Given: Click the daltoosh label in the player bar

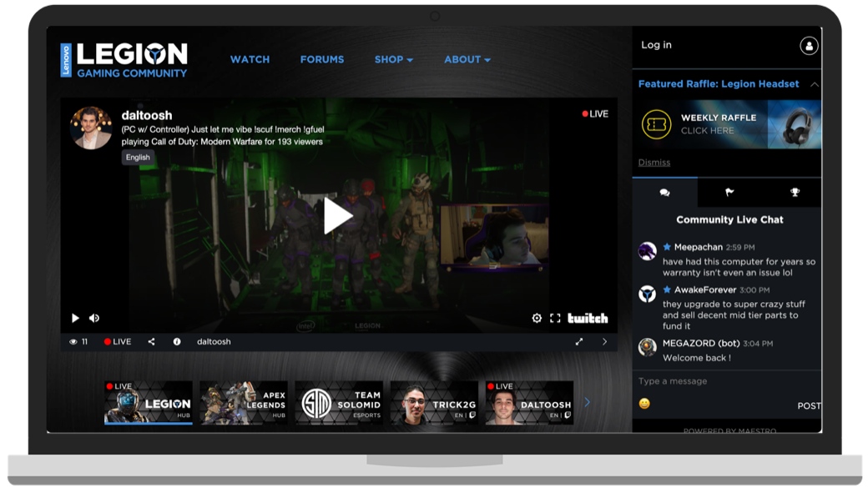Looking at the screenshot, I should coord(214,342).
